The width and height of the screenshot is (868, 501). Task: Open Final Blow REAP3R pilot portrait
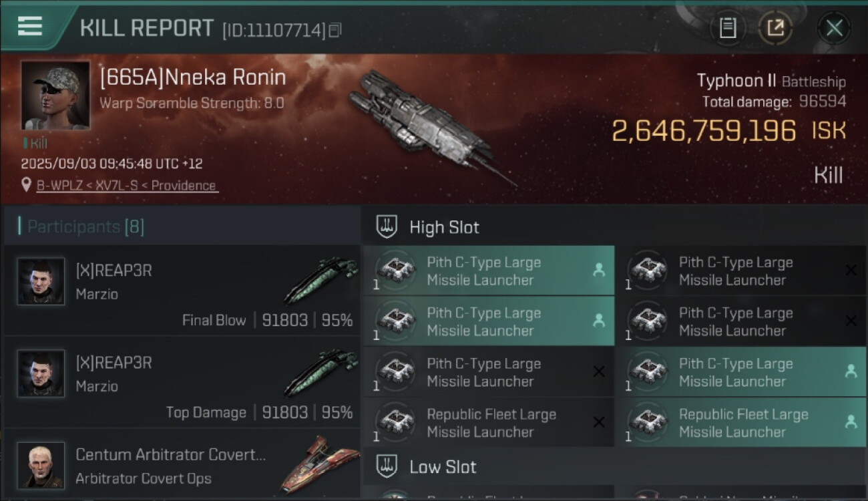pyautogui.click(x=41, y=281)
